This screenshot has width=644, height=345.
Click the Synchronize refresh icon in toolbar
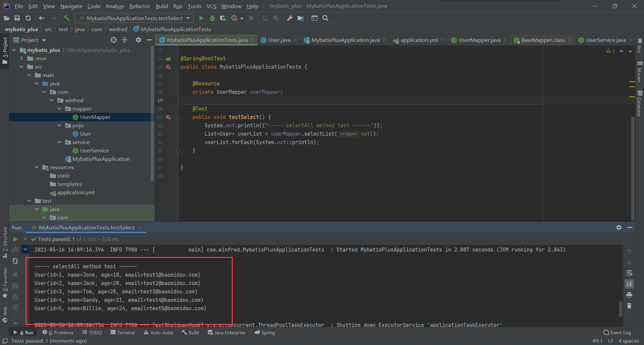(x=28, y=18)
